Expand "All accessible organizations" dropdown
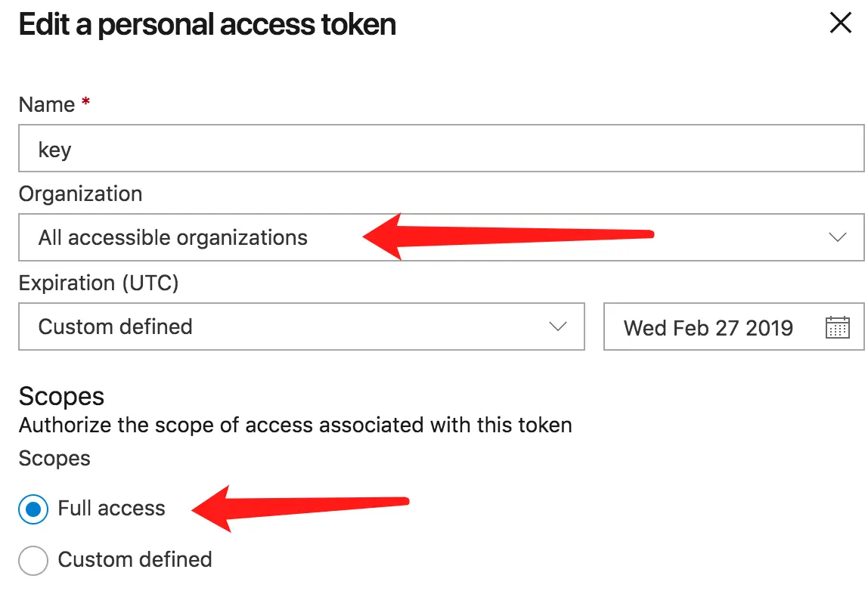 click(174, 238)
